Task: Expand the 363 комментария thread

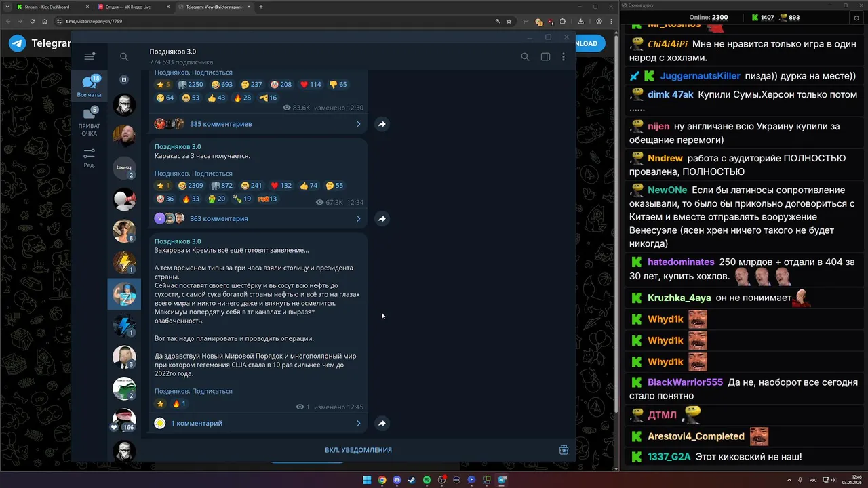Action: (258, 218)
